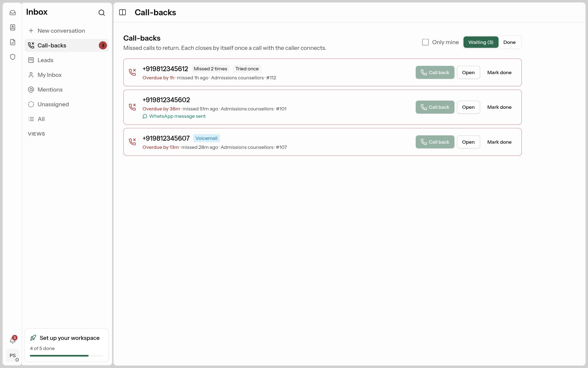Click the Tried once badge

point(247,69)
